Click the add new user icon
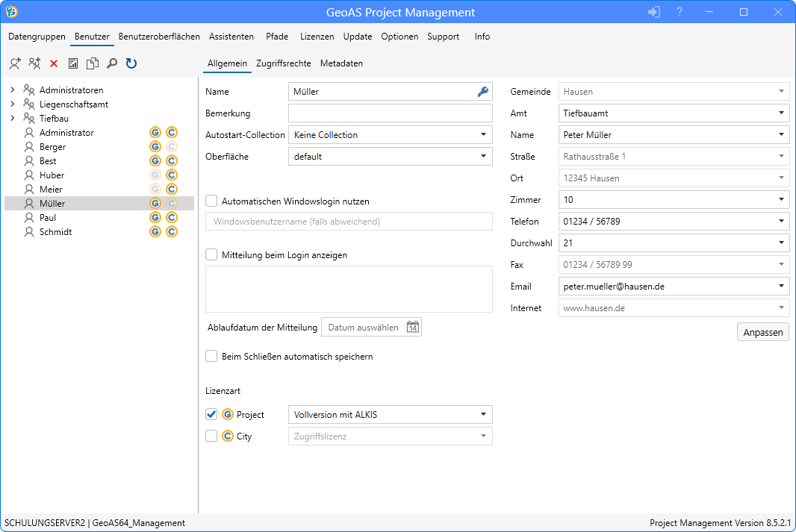This screenshot has height=532, width=796. [x=15, y=64]
